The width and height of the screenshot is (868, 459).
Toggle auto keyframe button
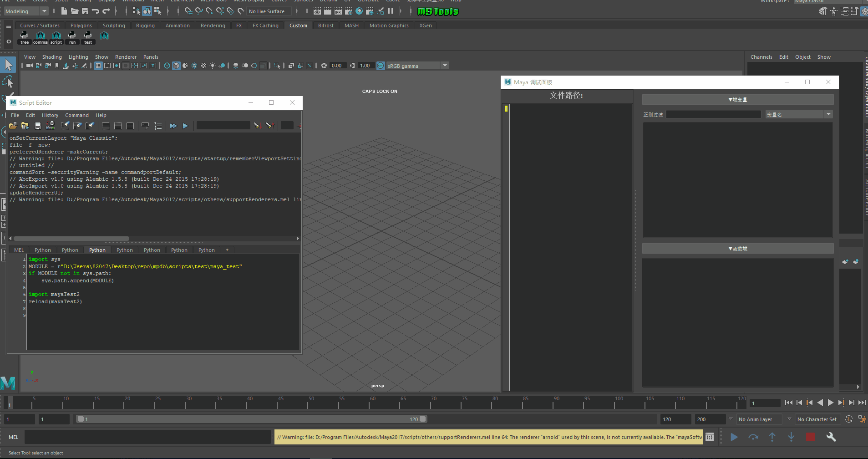click(x=849, y=419)
